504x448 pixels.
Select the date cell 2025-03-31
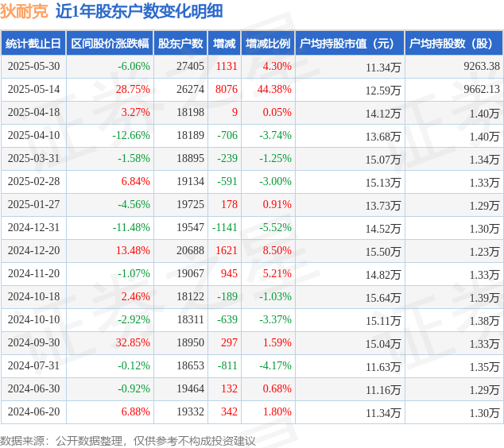click(x=33, y=158)
